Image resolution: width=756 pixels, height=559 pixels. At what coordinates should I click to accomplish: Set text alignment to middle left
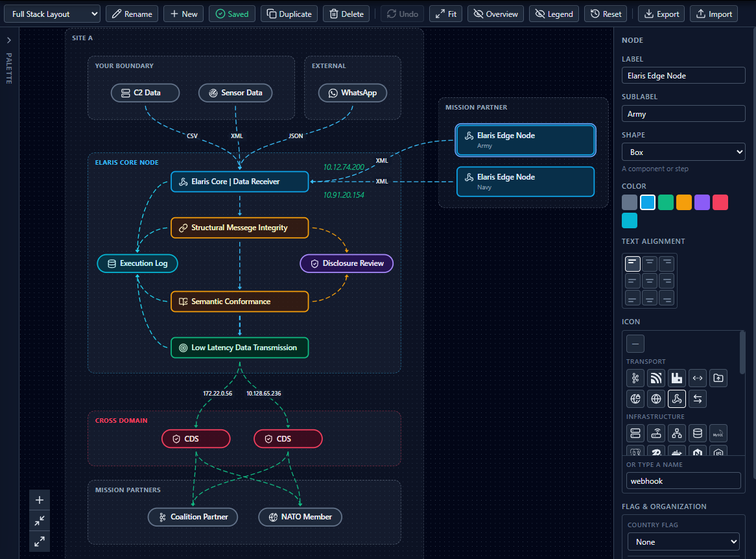pos(632,281)
